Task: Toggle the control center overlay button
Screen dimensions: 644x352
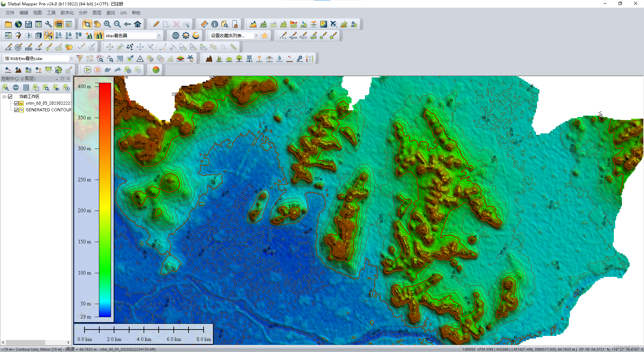Action: point(59,24)
